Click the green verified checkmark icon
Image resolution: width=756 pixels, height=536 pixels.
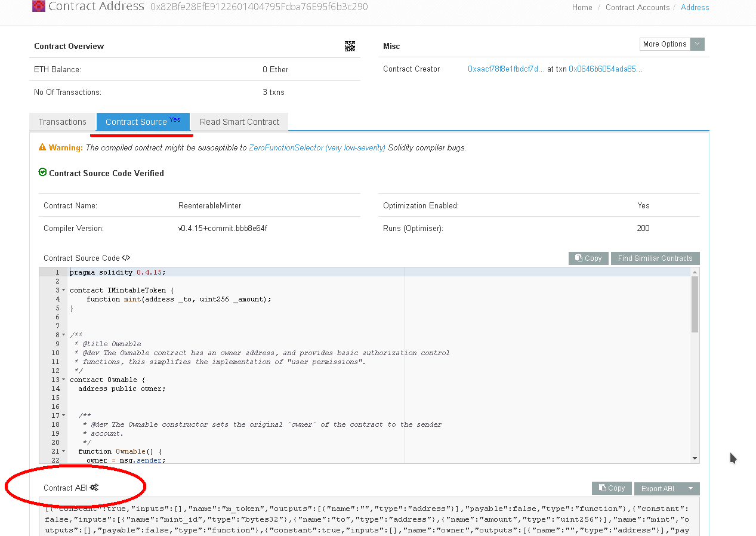(x=42, y=172)
